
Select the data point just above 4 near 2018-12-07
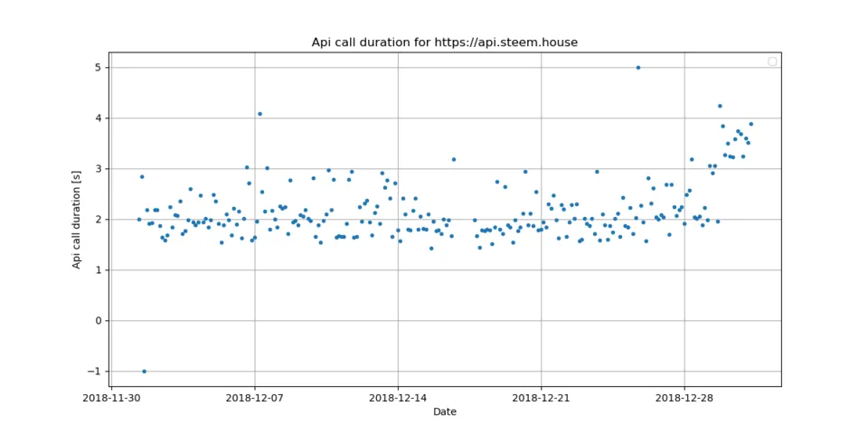pos(259,114)
